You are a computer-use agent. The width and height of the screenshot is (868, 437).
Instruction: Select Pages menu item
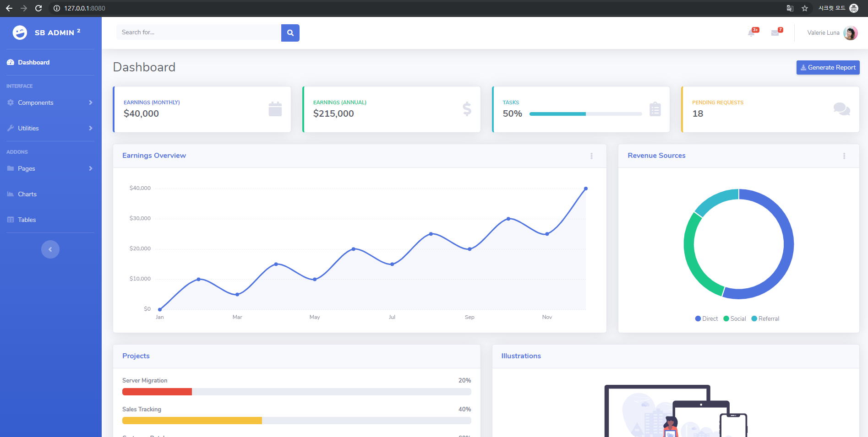click(x=50, y=168)
